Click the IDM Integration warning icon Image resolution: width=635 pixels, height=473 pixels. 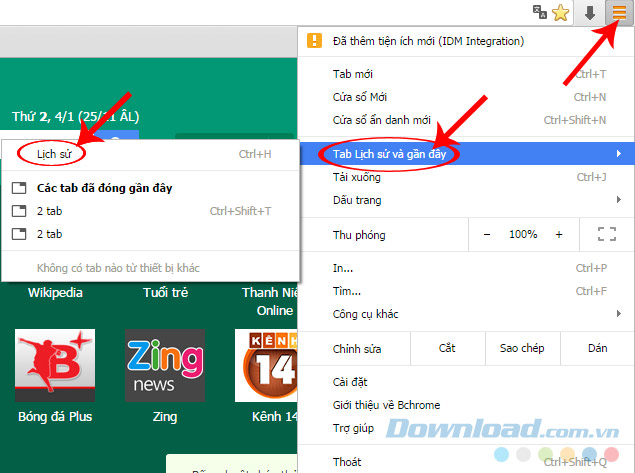[314, 40]
